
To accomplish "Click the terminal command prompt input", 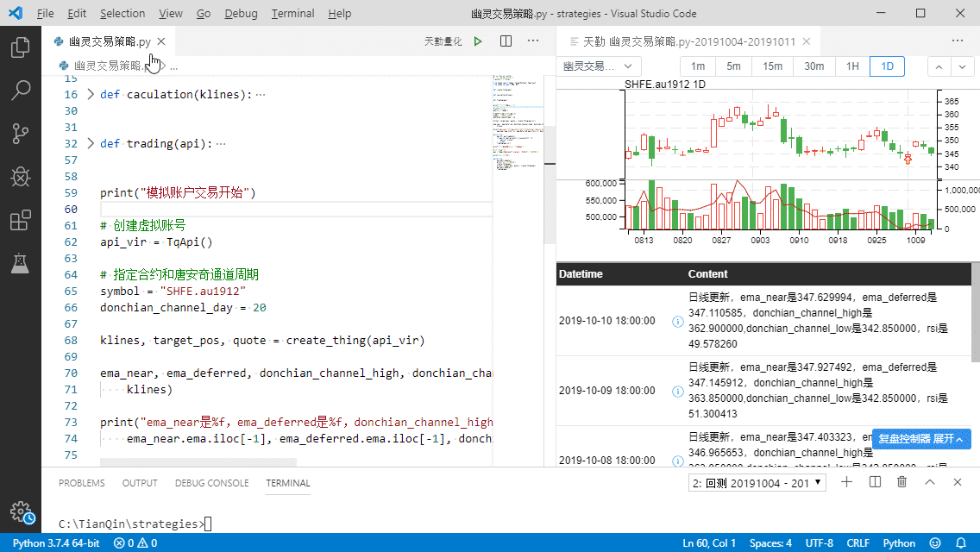I will coord(208,524).
